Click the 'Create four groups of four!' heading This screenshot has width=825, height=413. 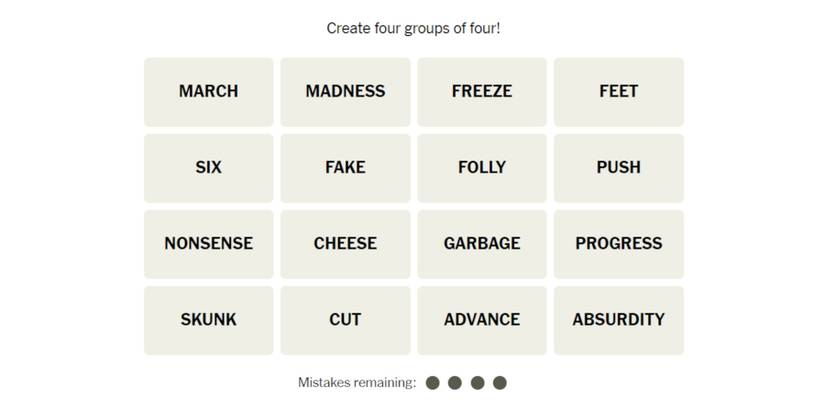tap(413, 28)
